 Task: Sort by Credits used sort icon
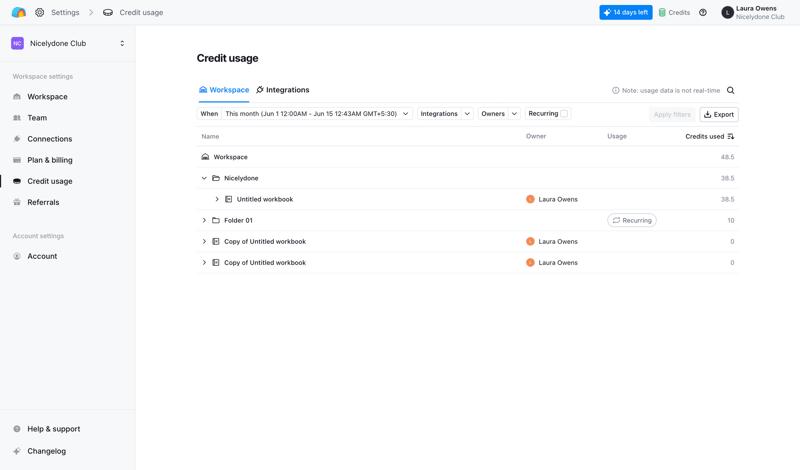pyautogui.click(x=731, y=136)
